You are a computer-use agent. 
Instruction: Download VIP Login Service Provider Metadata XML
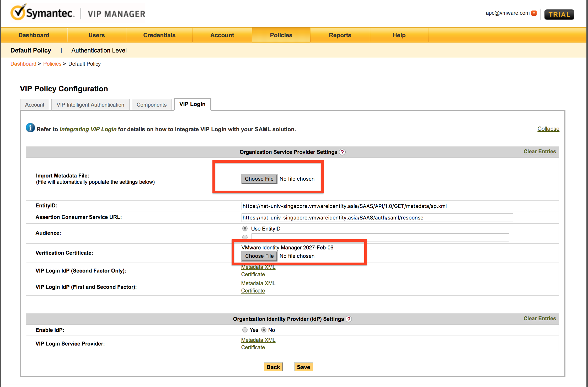coord(258,340)
